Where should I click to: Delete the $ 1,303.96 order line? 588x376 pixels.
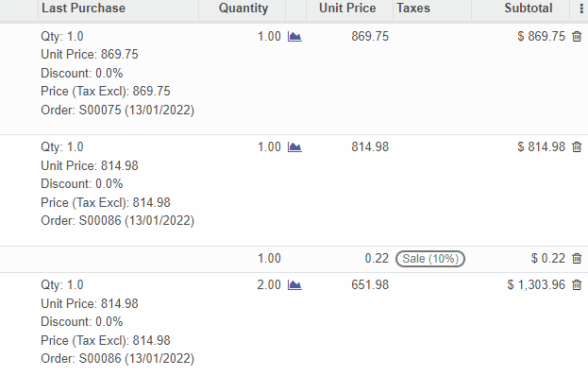[577, 284]
